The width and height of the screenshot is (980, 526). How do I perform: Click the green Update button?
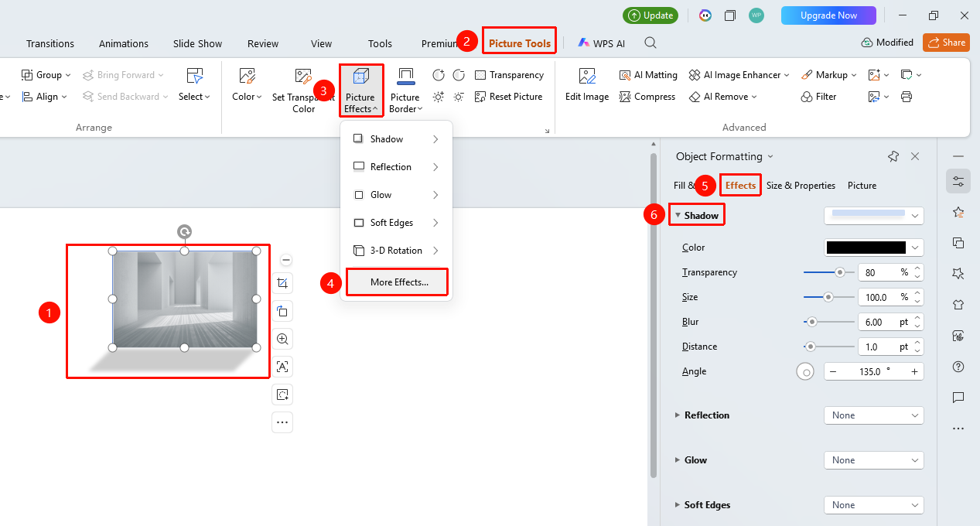click(x=650, y=15)
